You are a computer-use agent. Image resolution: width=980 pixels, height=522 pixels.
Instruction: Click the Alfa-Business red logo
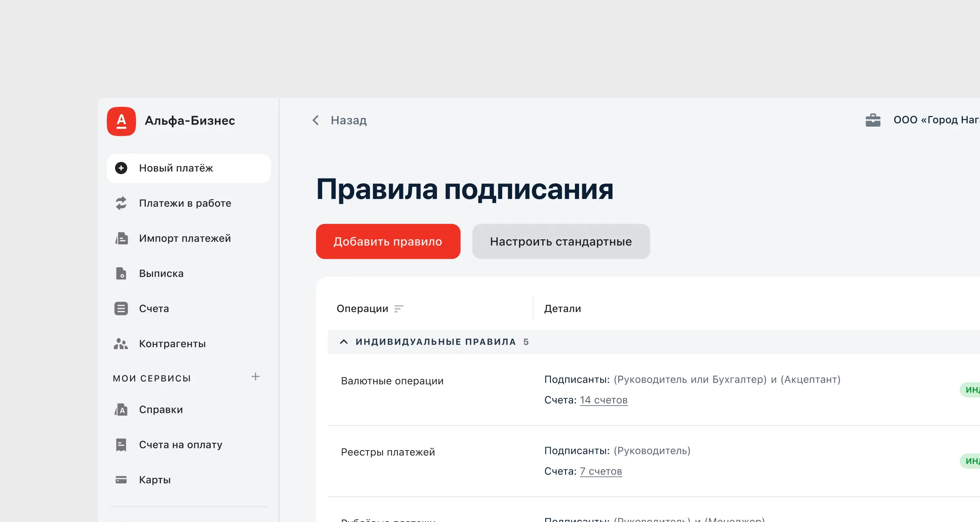click(121, 121)
